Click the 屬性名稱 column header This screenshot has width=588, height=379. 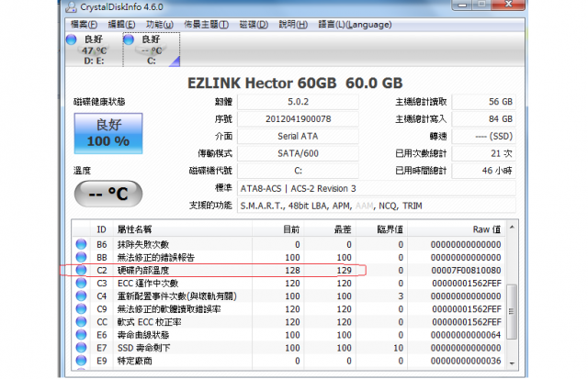pyautogui.click(x=183, y=229)
